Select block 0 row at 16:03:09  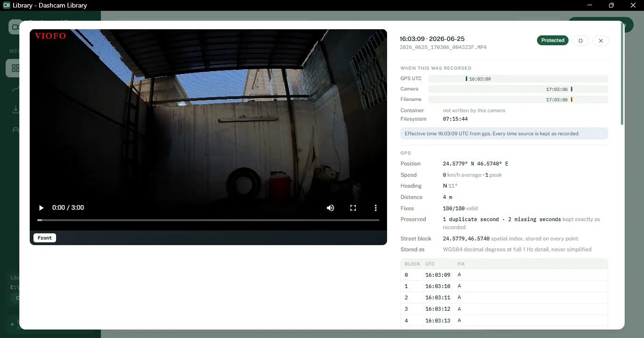pos(504,275)
